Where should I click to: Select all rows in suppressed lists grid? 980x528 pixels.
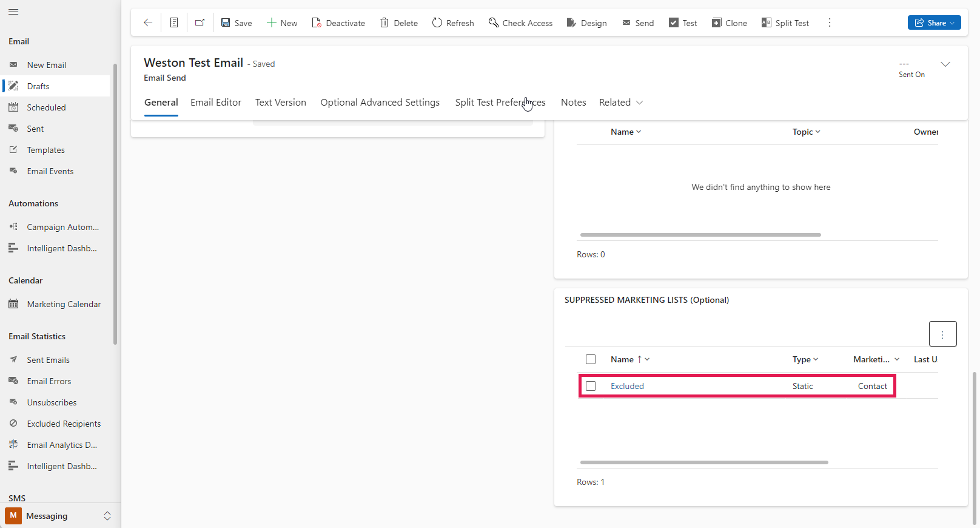coord(591,359)
